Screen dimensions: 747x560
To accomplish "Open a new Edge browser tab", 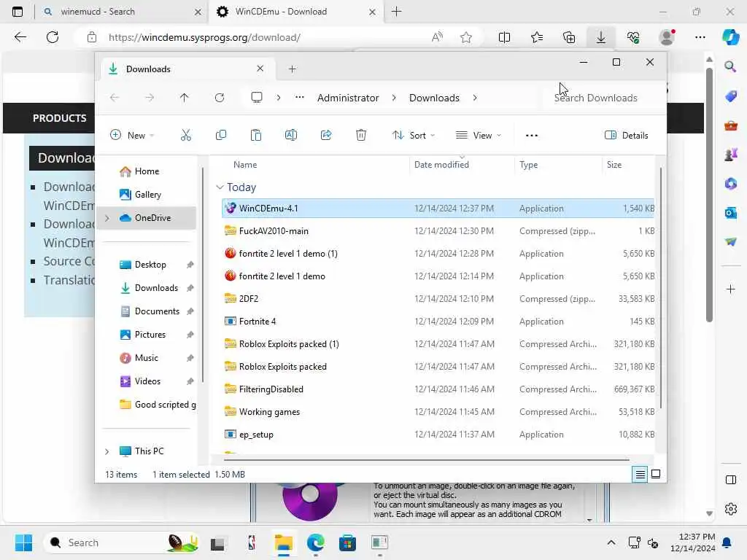I will pos(396,12).
